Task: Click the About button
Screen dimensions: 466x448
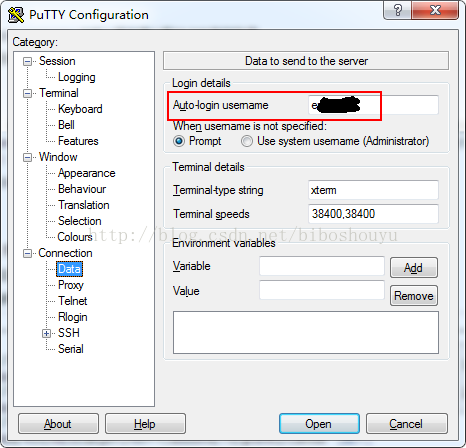Action: (x=58, y=424)
